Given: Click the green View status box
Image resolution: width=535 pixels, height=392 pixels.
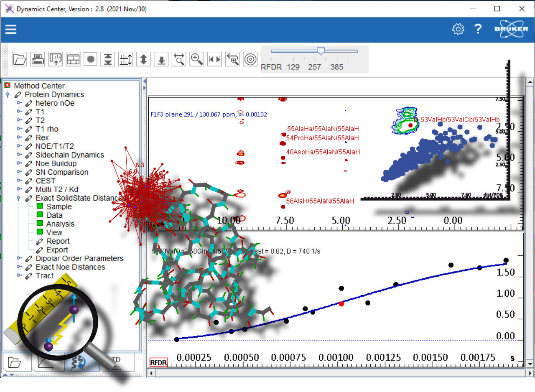Looking at the screenshot, I should [40, 232].
